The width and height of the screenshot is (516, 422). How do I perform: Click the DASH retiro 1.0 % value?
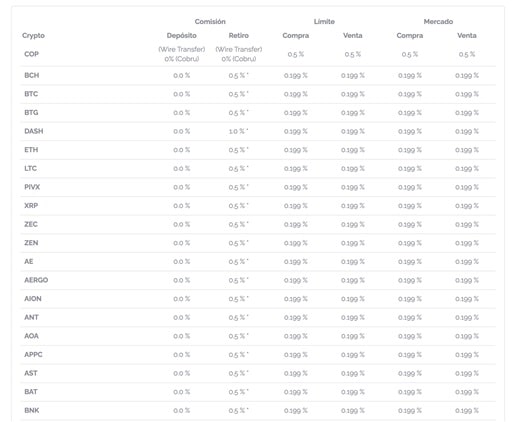238,131
